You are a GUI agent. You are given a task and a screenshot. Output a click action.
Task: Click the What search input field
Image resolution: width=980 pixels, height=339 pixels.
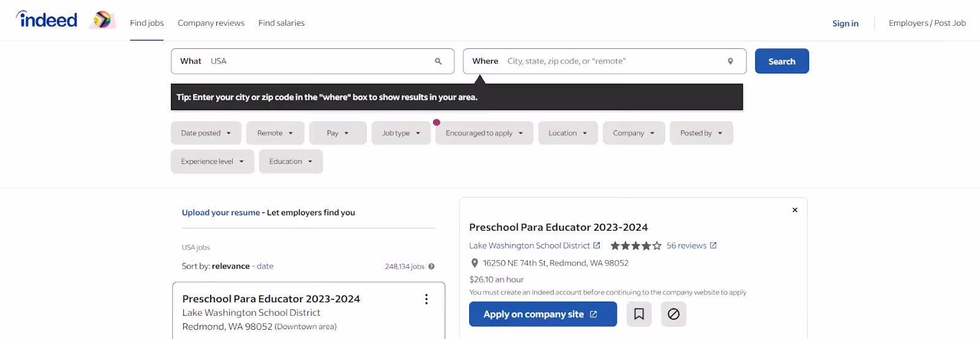pyautogui.click(x=312, y=61)
